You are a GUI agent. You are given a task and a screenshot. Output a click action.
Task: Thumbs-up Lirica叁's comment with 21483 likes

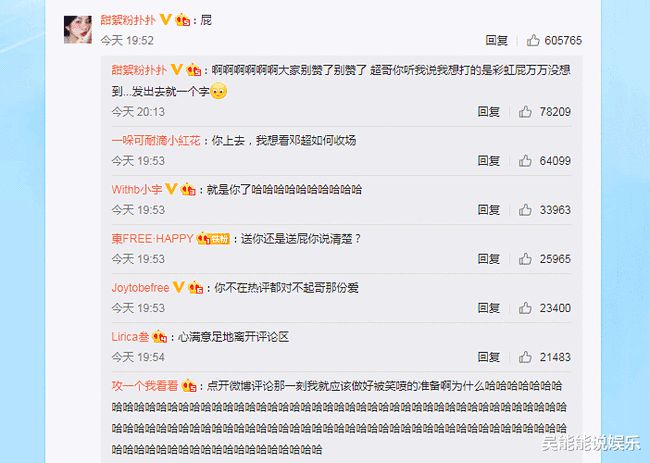(525, 357)
